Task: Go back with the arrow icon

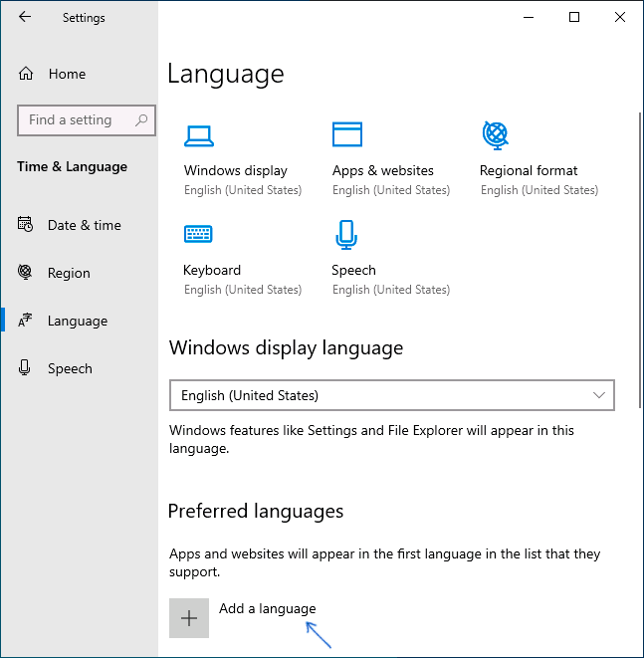Action: [x=25, y=17]
